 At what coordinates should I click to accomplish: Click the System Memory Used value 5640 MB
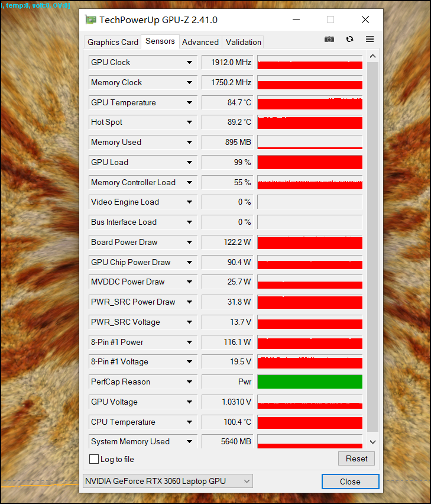228,442
